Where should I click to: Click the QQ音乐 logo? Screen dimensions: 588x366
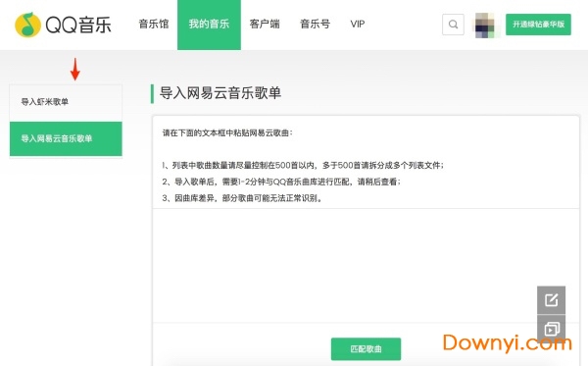click(63, 25)
